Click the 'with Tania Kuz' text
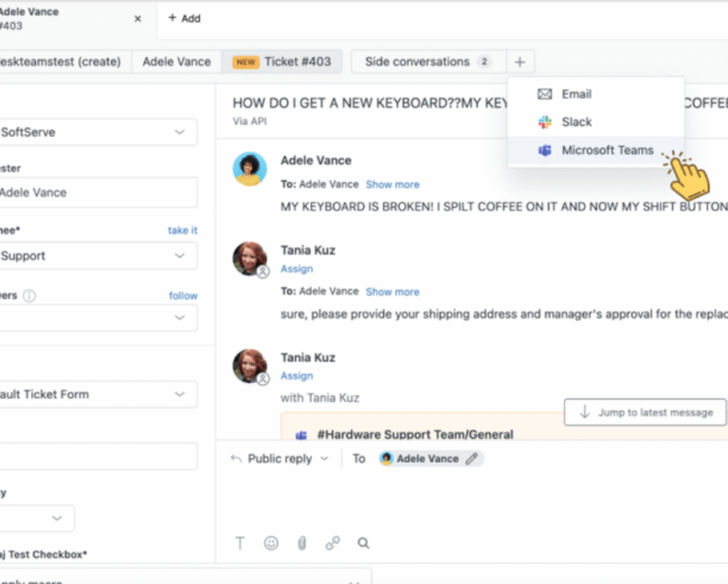 tap(319, 398)
